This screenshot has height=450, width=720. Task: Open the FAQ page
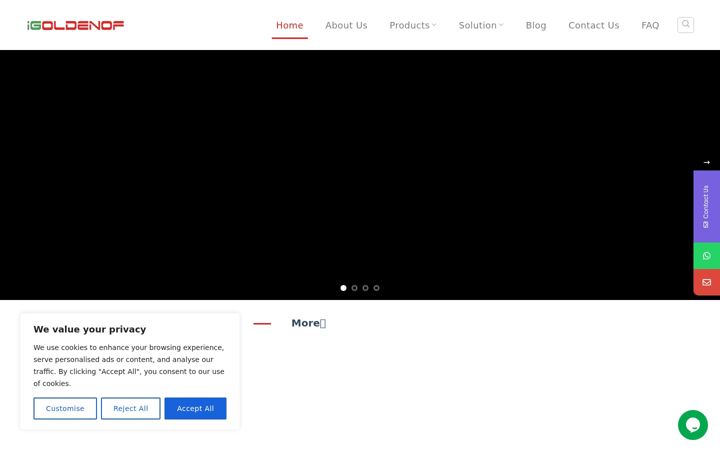click(x=650, y=25)
